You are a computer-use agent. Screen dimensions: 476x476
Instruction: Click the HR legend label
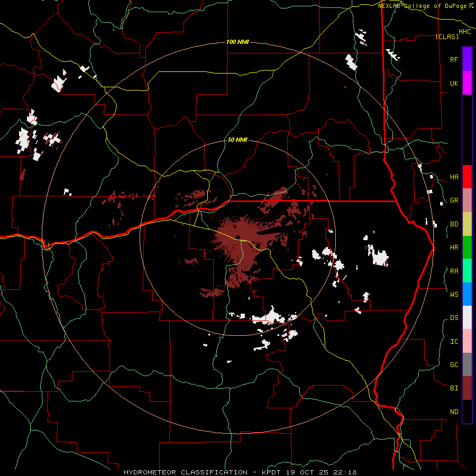tap(454, 248)
